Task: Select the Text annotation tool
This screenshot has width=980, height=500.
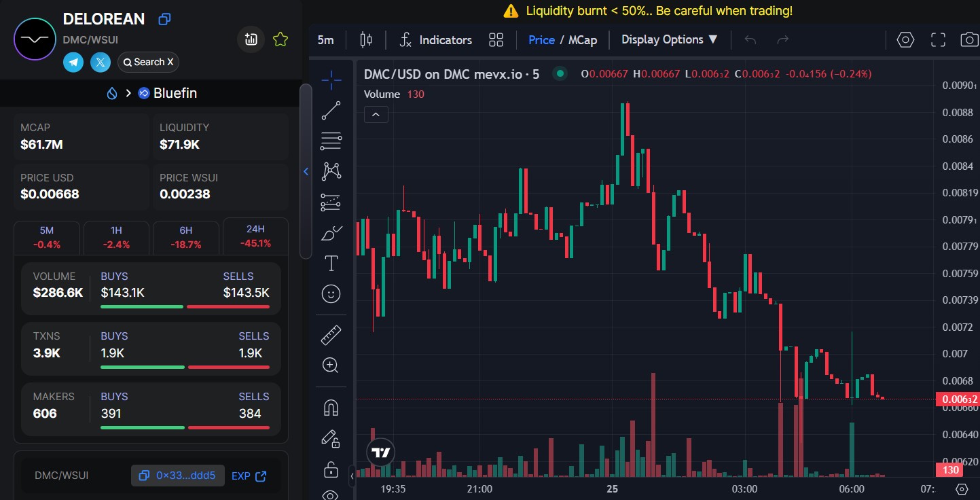Action: coord(331,264)
